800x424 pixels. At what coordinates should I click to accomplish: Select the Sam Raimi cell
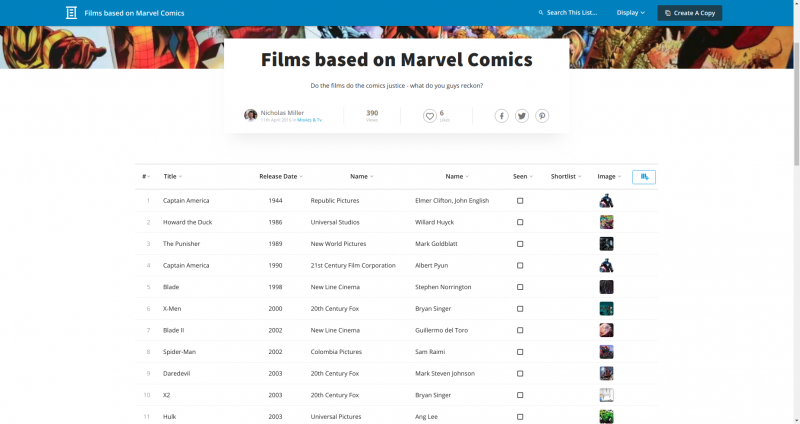430,352
